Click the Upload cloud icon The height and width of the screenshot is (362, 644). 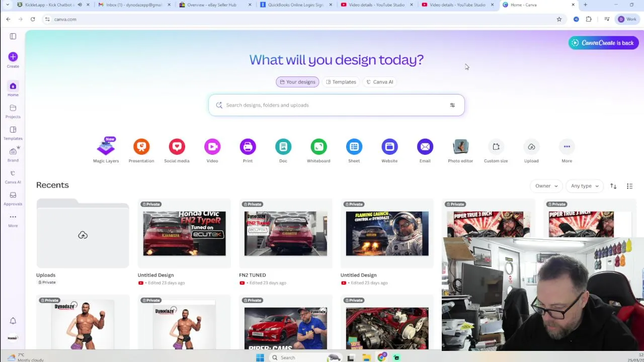point(531,147)
